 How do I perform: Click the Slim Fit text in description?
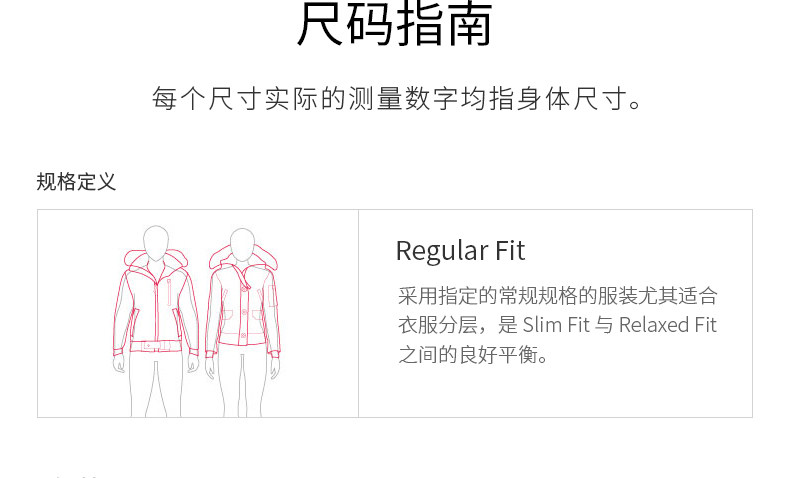pos(556,325)
